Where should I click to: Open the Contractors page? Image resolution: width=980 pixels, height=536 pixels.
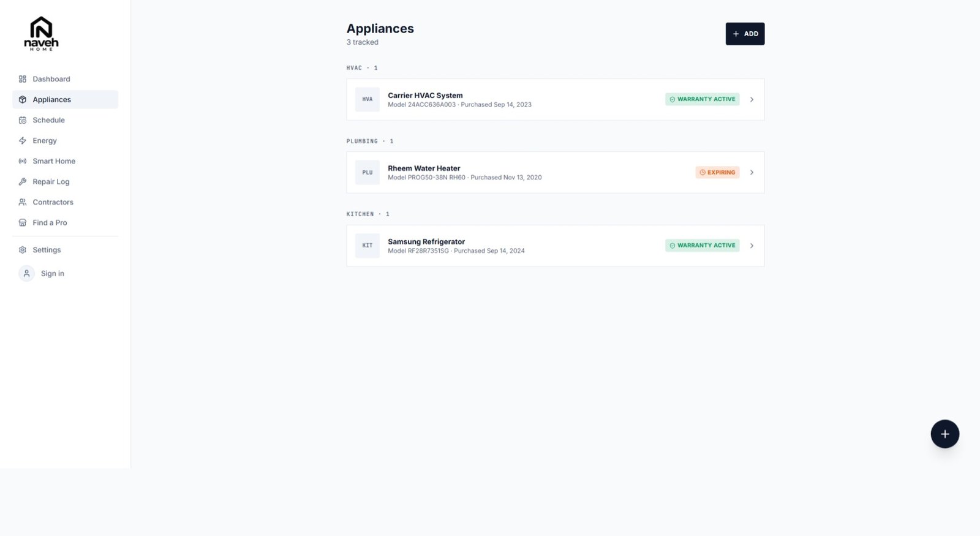coord(65,202)
